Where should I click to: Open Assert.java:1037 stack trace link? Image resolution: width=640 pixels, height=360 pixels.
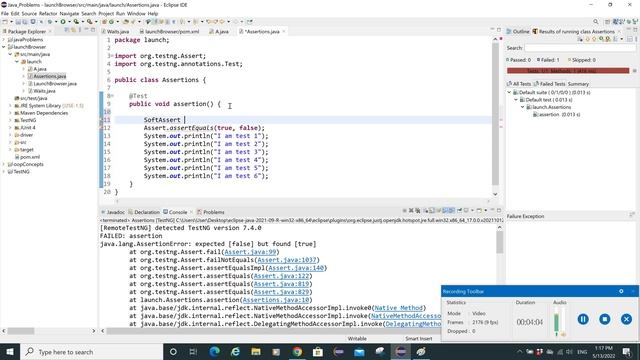click(x=287, y=260)
